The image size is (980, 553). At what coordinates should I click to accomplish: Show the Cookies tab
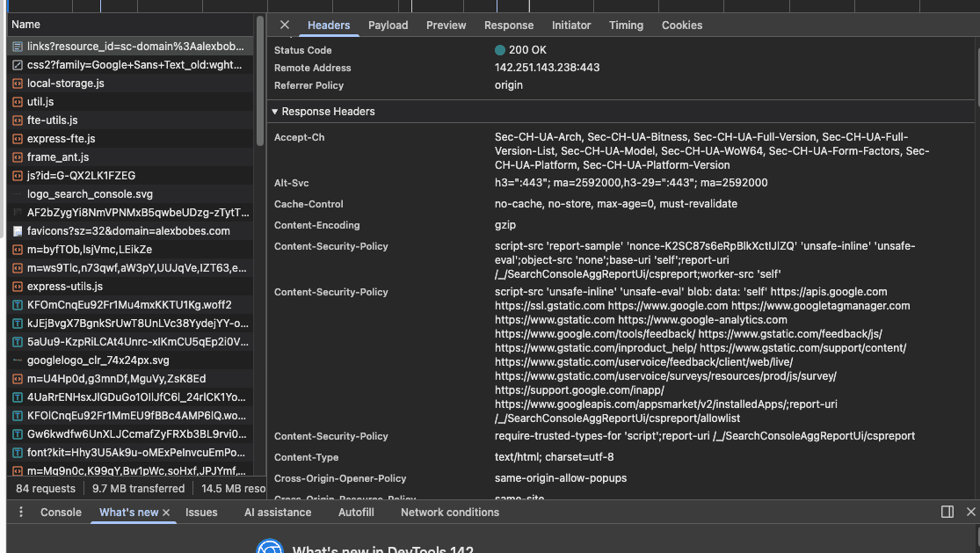(682, 25)
